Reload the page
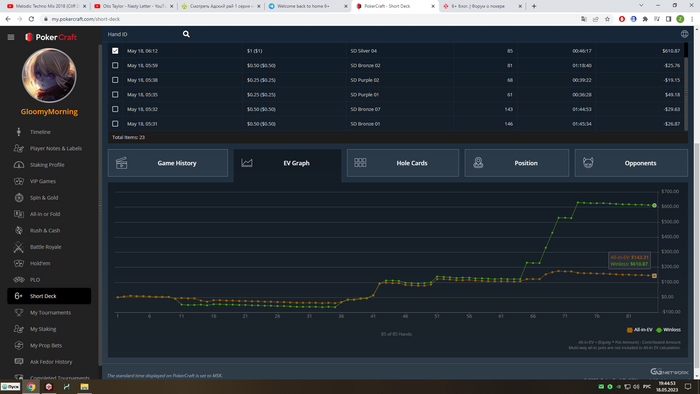This screenshot has width=700, height=394. [x=31, y=19]
